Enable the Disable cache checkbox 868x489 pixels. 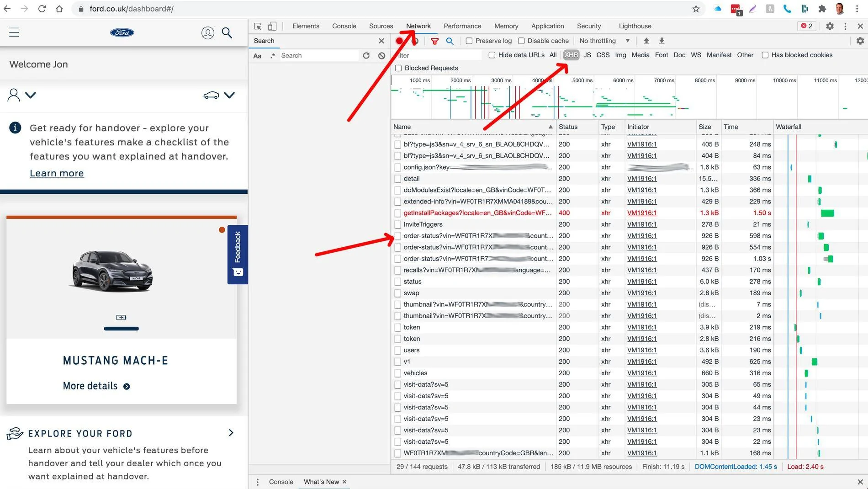(521, 41)
